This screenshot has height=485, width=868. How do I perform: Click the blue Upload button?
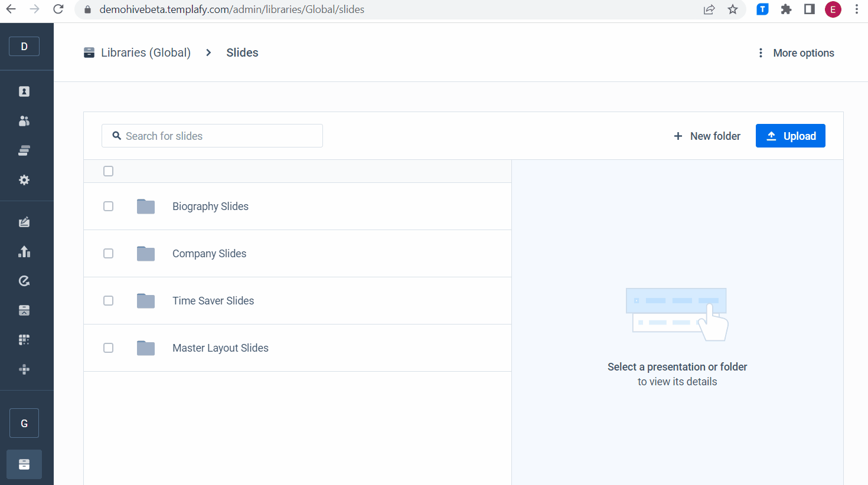pyautogui.click(x=791, y=136)
